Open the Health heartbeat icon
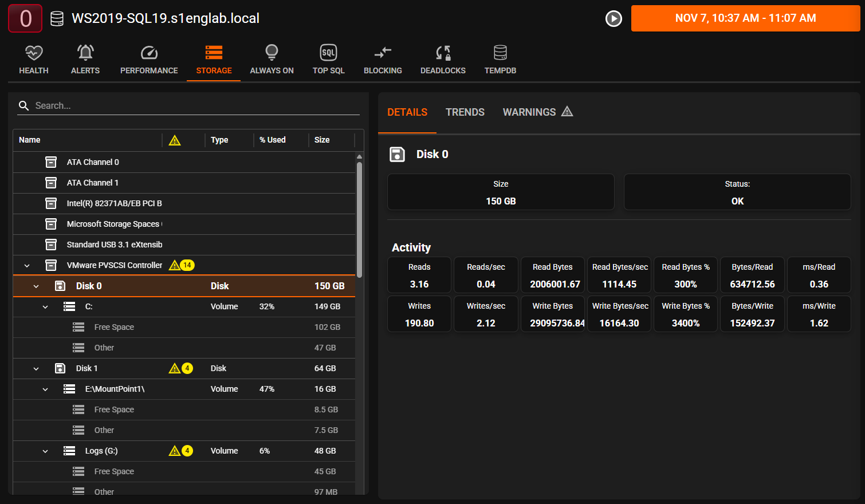 34,53
